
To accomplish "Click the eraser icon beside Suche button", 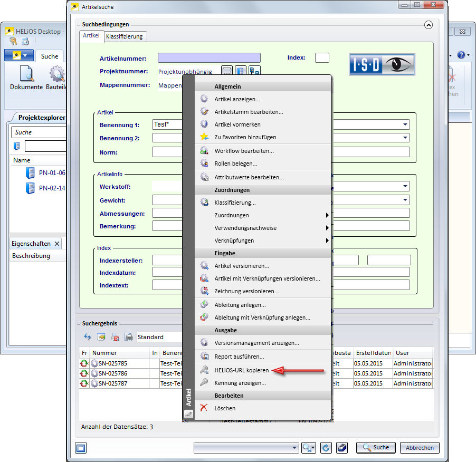I will (342, 448).
